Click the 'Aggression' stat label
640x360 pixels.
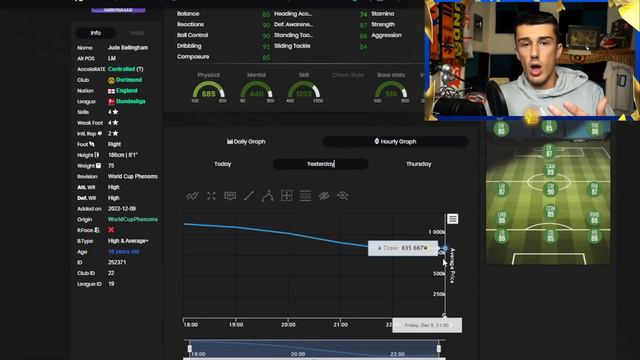pyautogui.click(x=386, y=35)
